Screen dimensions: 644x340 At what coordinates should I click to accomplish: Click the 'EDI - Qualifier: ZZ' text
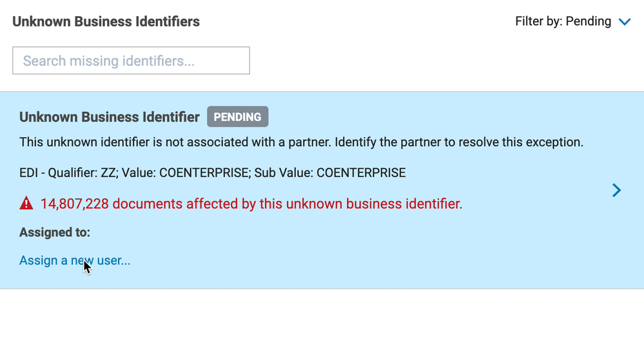68,173
